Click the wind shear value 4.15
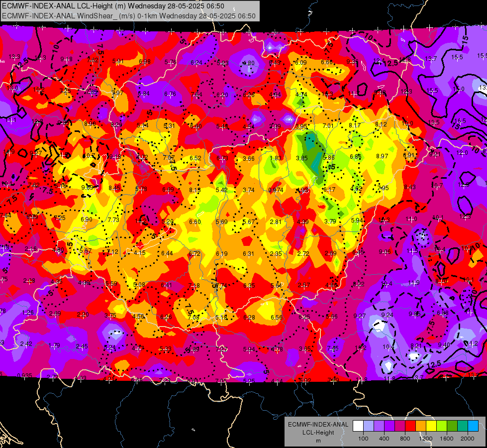The width and height of the screenshot is (487, 448). 139,253
